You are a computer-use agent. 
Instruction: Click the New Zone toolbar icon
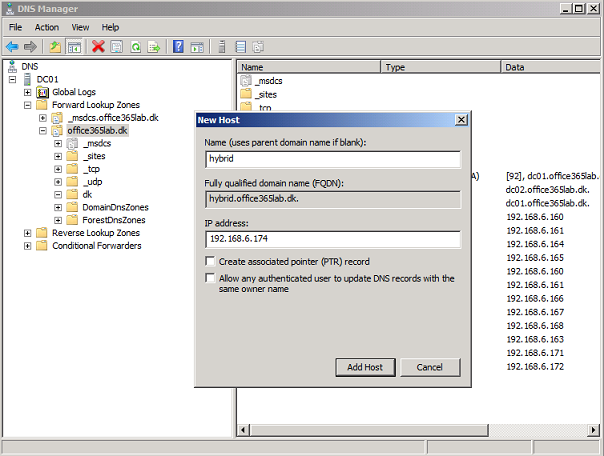pos(258,47)
